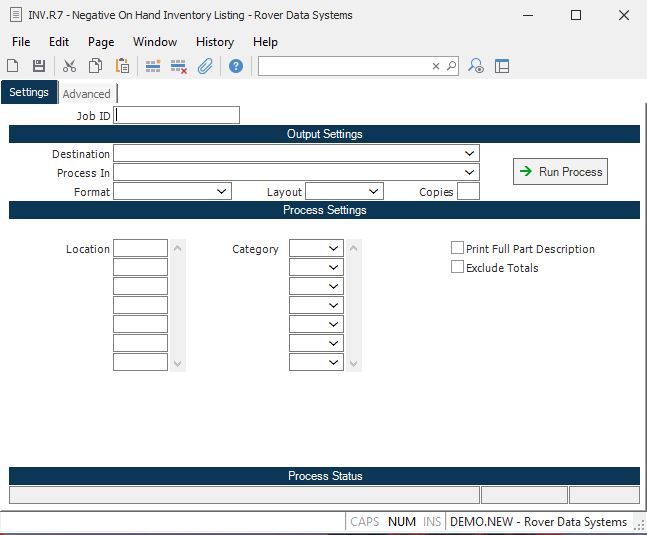This screenshot has height=535, width=647.
Task: Click the Save disk icon
Action: coord(39,66)
